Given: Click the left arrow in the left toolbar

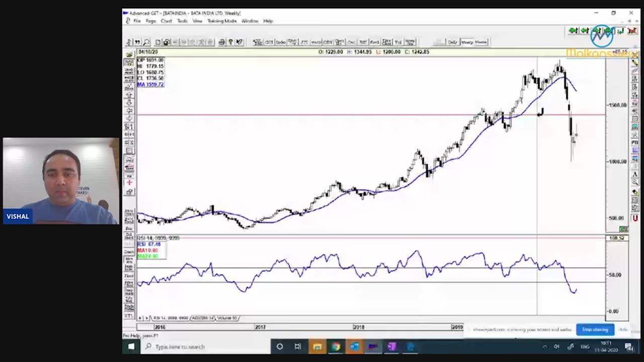Looking at the screenshot, I should (129, 110).
